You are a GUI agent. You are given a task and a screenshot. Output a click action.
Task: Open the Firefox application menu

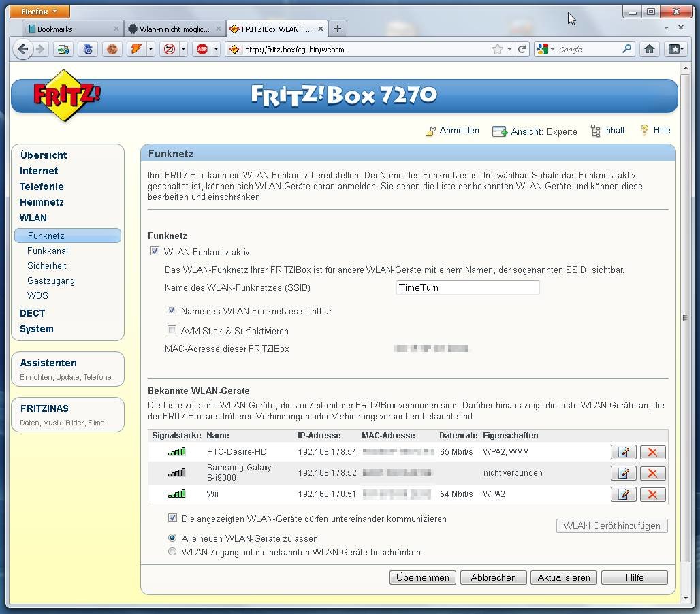pos(39,11)
